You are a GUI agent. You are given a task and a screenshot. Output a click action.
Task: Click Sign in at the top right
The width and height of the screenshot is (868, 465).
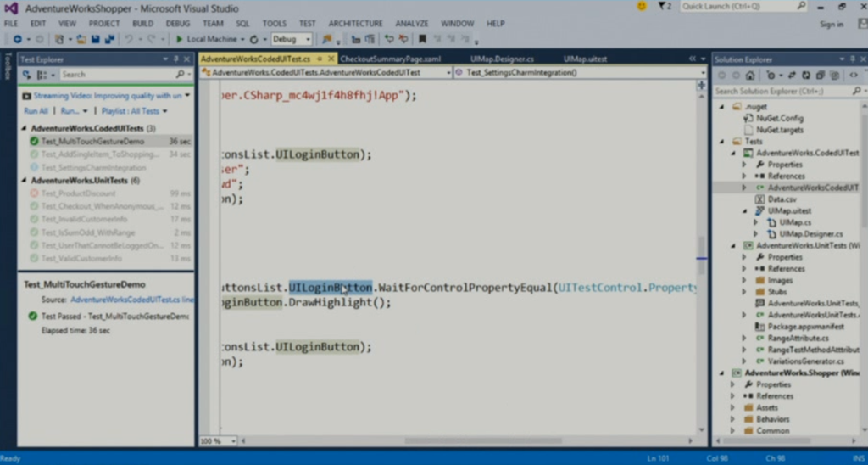(x=832, y=25)
